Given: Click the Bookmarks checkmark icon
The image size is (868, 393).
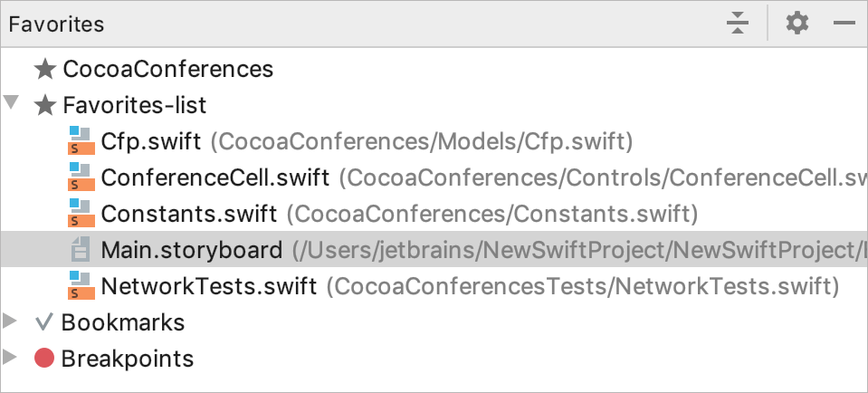Looking at the screenshot, I should (x=43, y=322).
